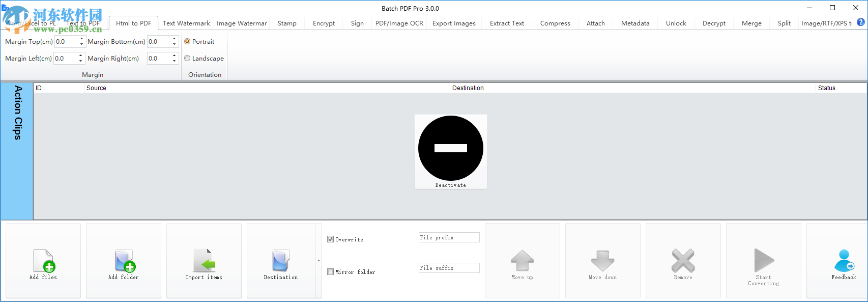Screen dimensions: 868x302
Task: Click Start Converting play icon
Action: [x=764, y=260]
